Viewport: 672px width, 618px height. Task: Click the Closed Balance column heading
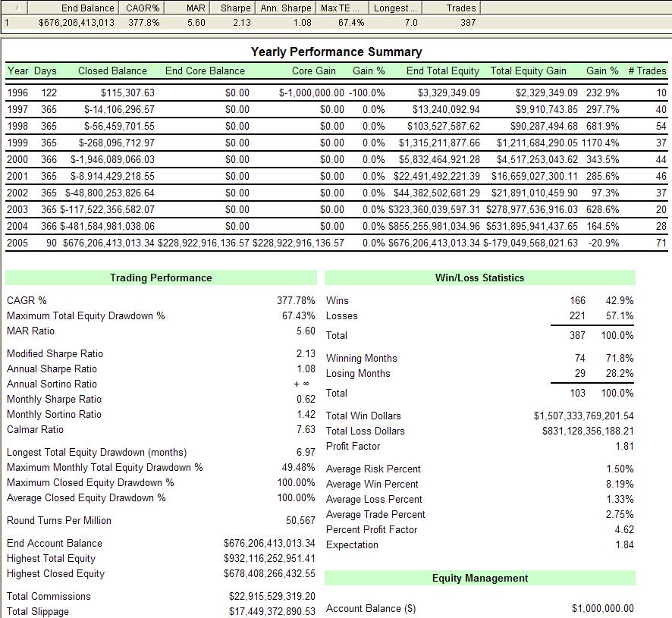click(112, 71)
